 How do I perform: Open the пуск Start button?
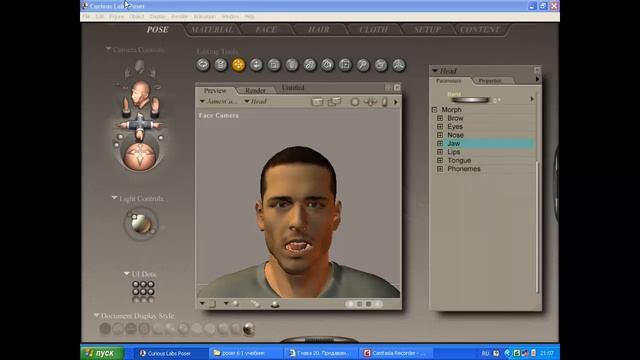pyautogui.click(x=102, y=353)
